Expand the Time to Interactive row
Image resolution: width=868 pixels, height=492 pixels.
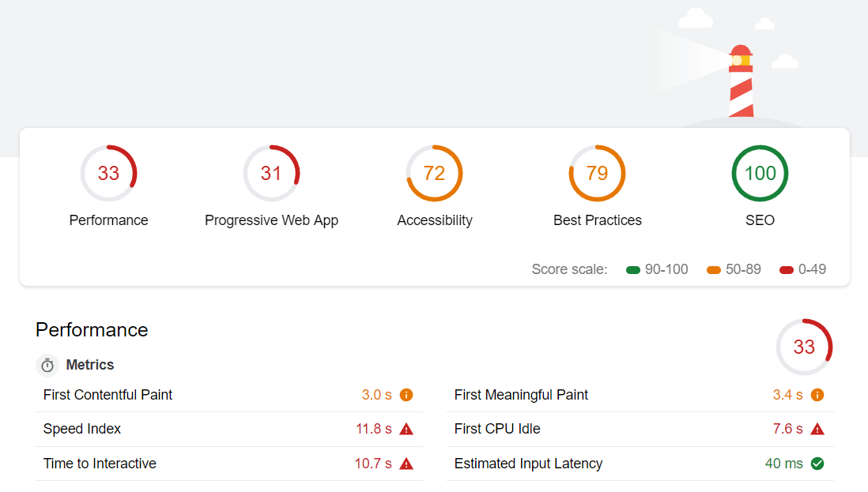(100, 464)
